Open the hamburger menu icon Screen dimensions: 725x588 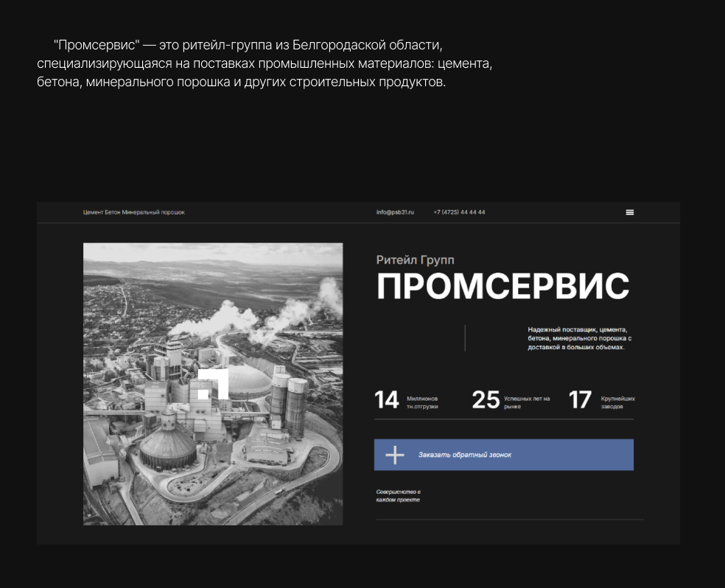pyautogui.click(x=629, y=212)
